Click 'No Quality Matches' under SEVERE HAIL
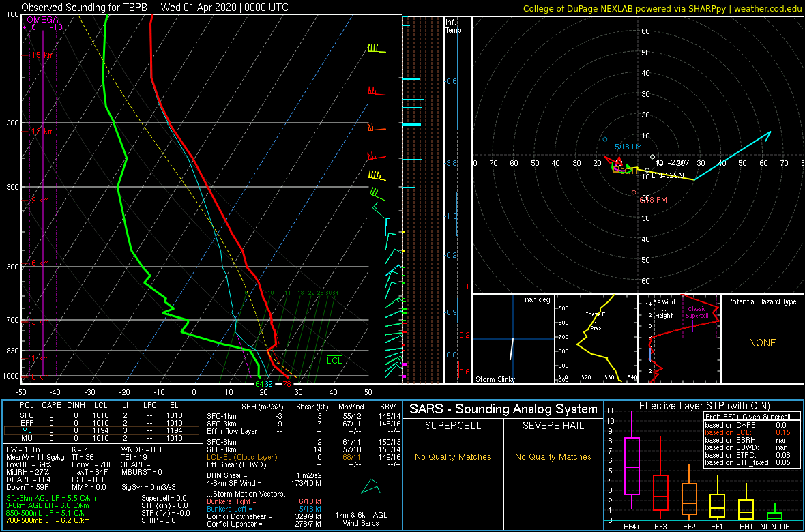Screen dimensions: 805x532 tap(554, 457)
